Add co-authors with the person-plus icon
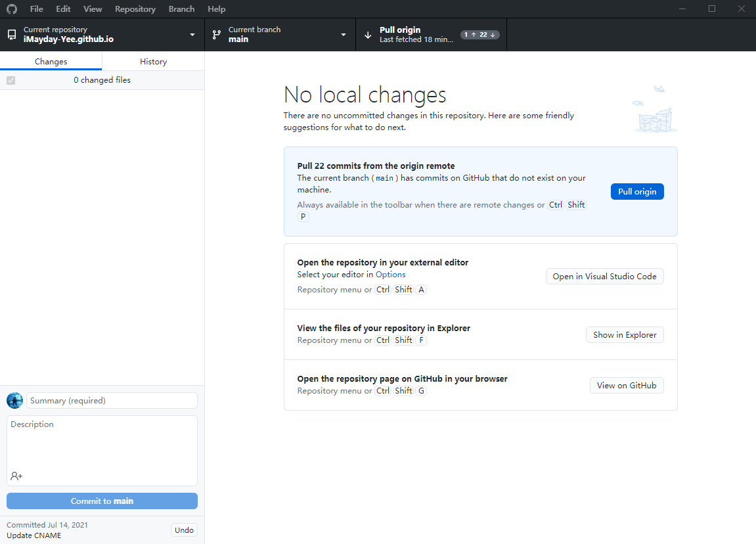 click(x=16, y=476)
